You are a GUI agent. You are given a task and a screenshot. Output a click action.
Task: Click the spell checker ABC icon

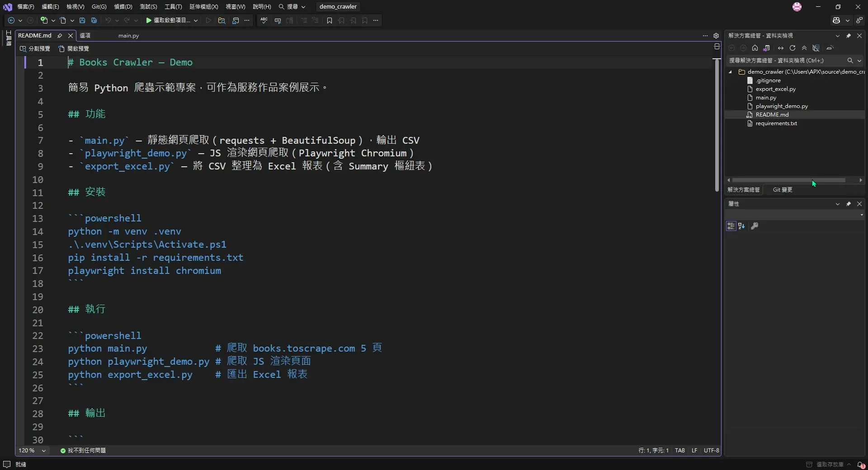(264, 20)
